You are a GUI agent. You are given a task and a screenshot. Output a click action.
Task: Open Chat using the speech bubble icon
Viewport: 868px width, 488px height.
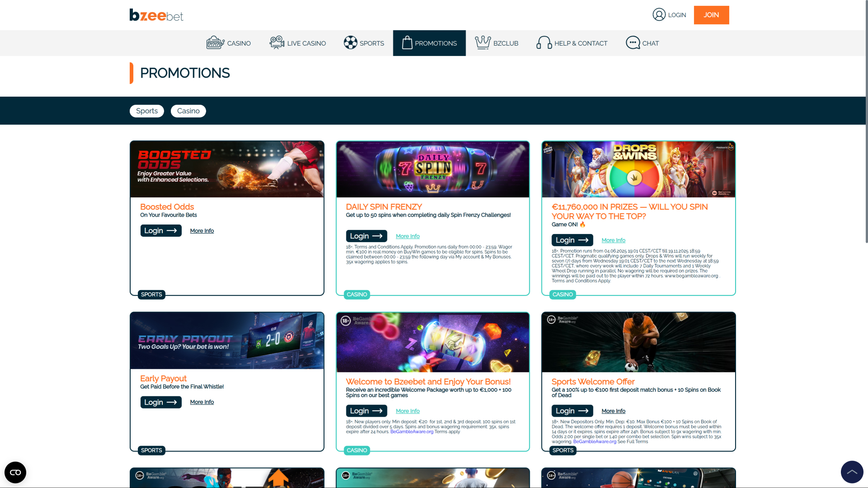coord(632,42)
